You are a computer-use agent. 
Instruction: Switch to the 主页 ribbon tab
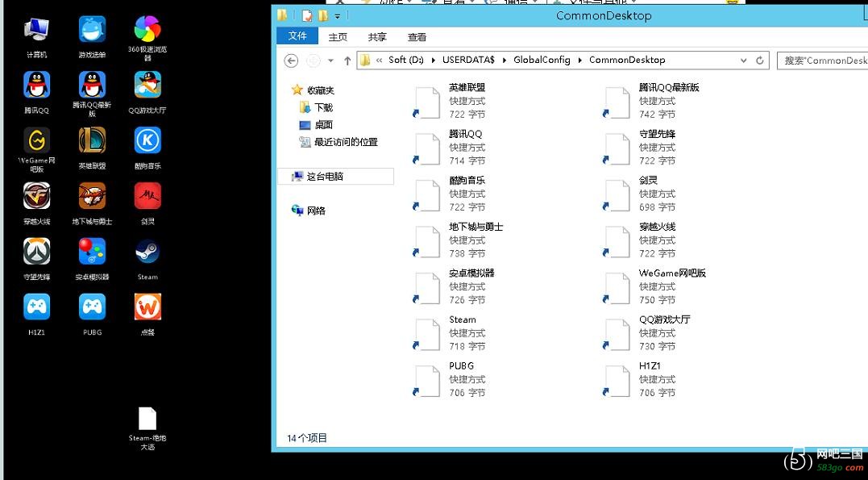tap(338, 37)
